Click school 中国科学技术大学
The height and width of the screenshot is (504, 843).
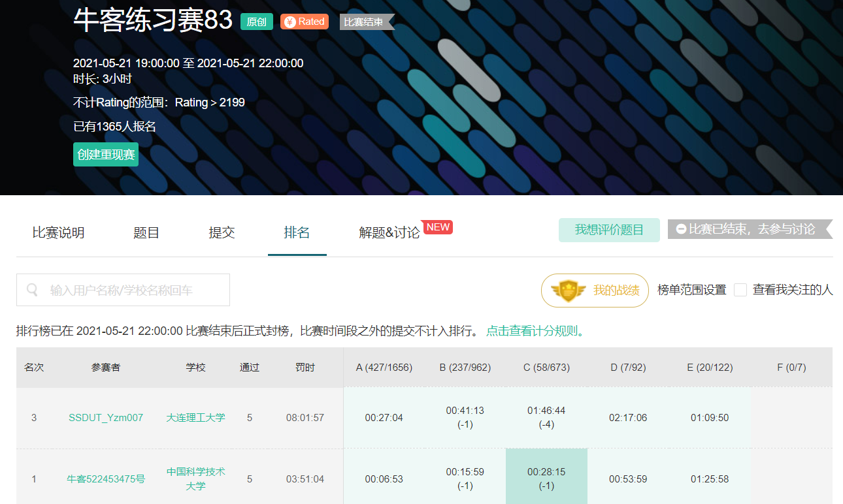(x=195, y=479)
